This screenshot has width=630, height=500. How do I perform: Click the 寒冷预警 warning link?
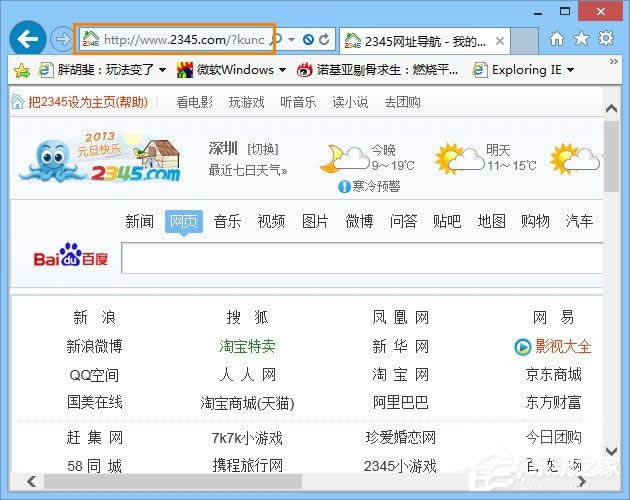[370, 186]
